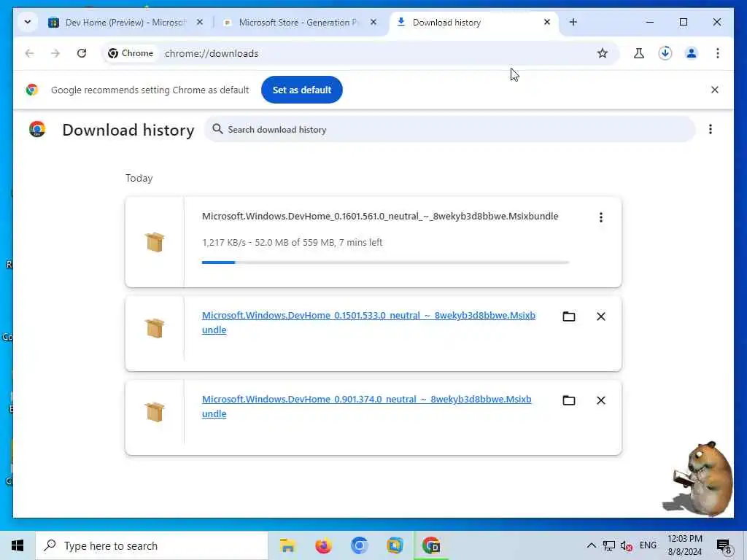Click package icon of DevHome 0.1601.561.0
The height and width of the screenshot is (560, 747).
click(x=155, y=242)
